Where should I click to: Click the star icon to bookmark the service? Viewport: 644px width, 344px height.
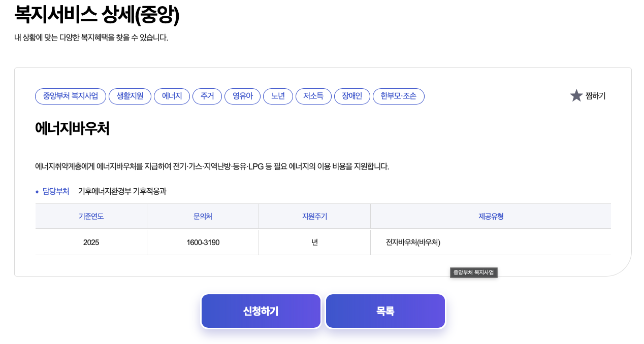pyautogui.click(x=576, y=95)
